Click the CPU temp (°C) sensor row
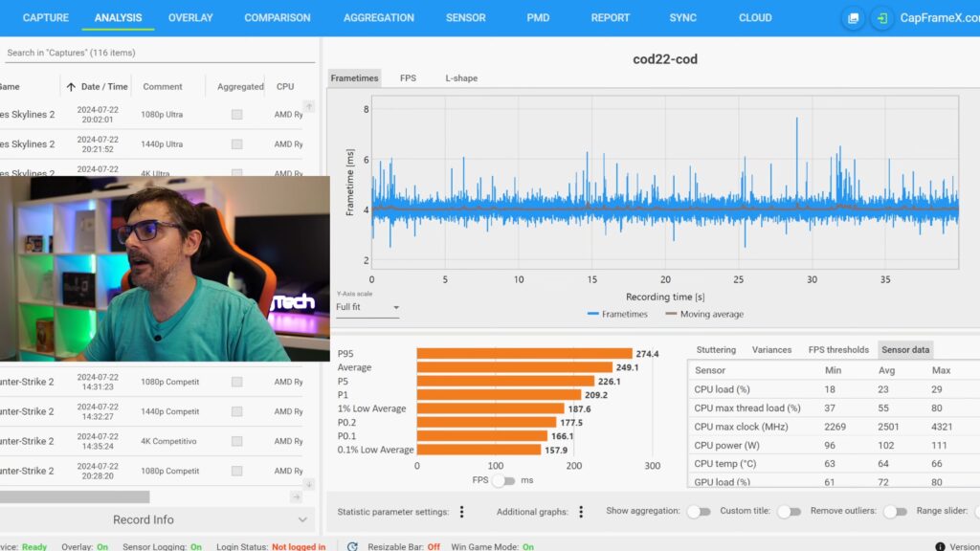 (834, 464)
